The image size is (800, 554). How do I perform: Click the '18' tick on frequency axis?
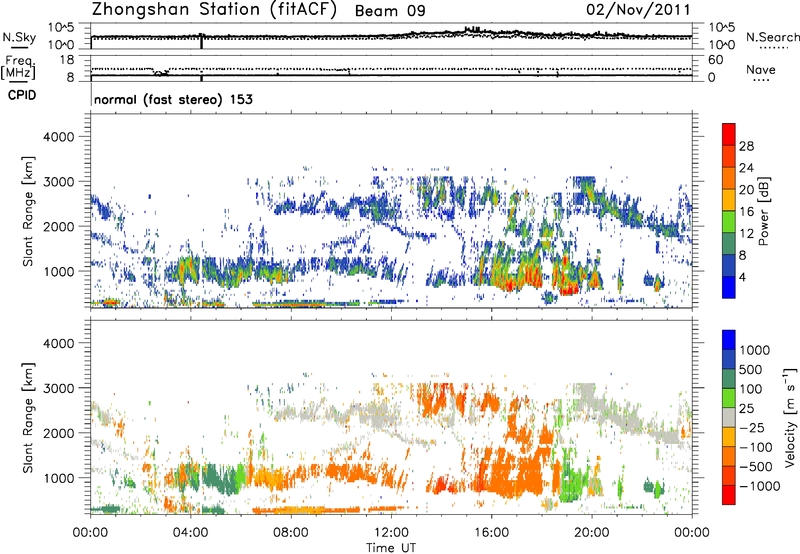tap(67, 60)
